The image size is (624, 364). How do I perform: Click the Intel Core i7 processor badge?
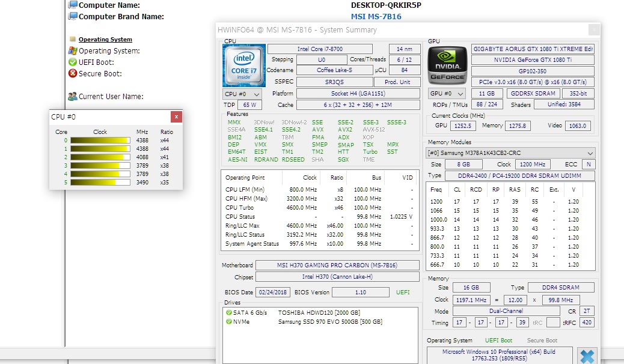click(x=243, y=65)
